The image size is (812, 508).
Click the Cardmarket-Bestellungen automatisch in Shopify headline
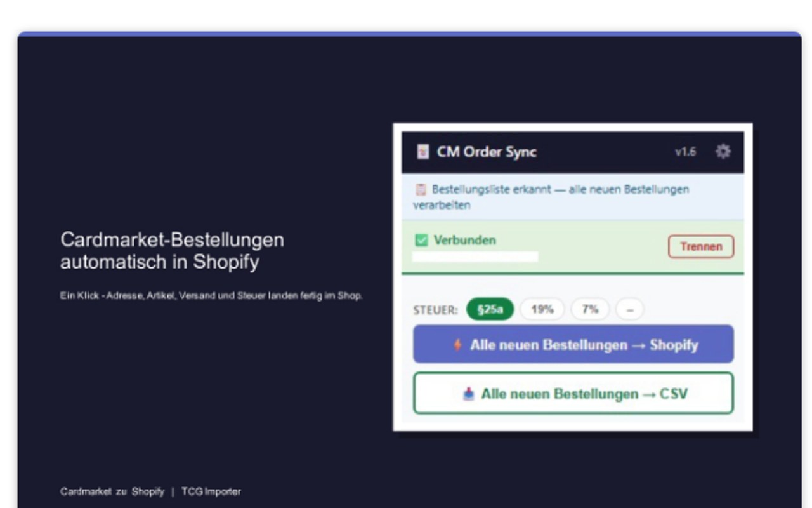(x=172, y=251)
